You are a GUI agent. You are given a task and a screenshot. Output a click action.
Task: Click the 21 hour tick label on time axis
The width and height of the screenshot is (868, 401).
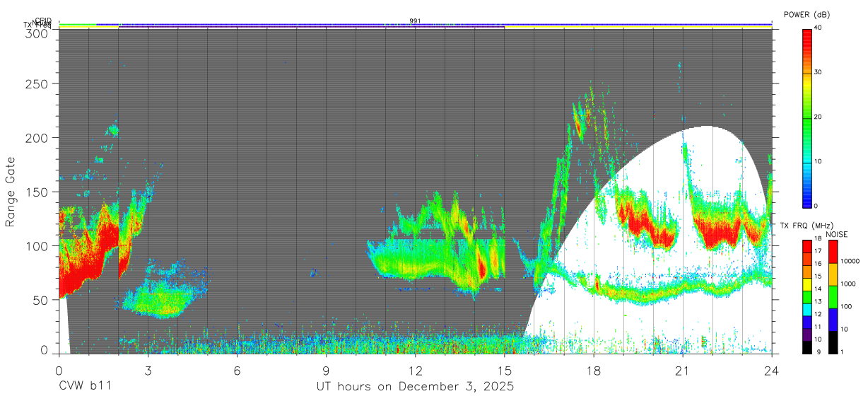pyautogui.click(x=682, y=371)
